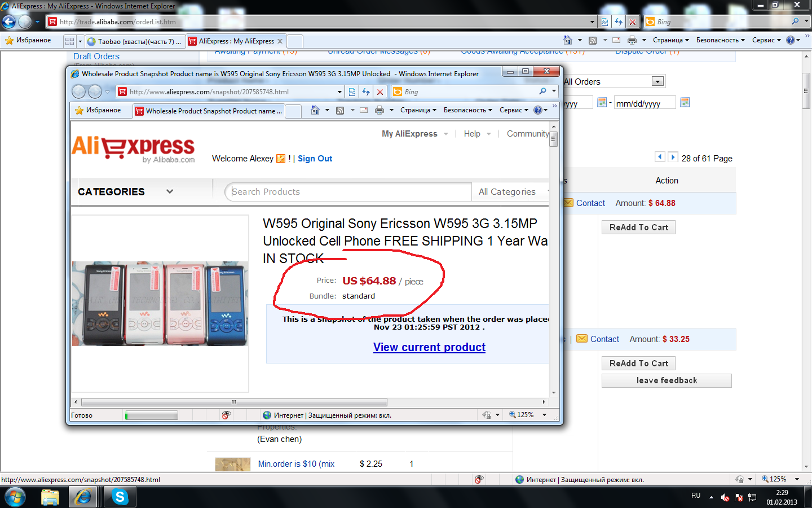812x508 pixels.
Task: Click the Search Products input field
Action: coord(348,191)
